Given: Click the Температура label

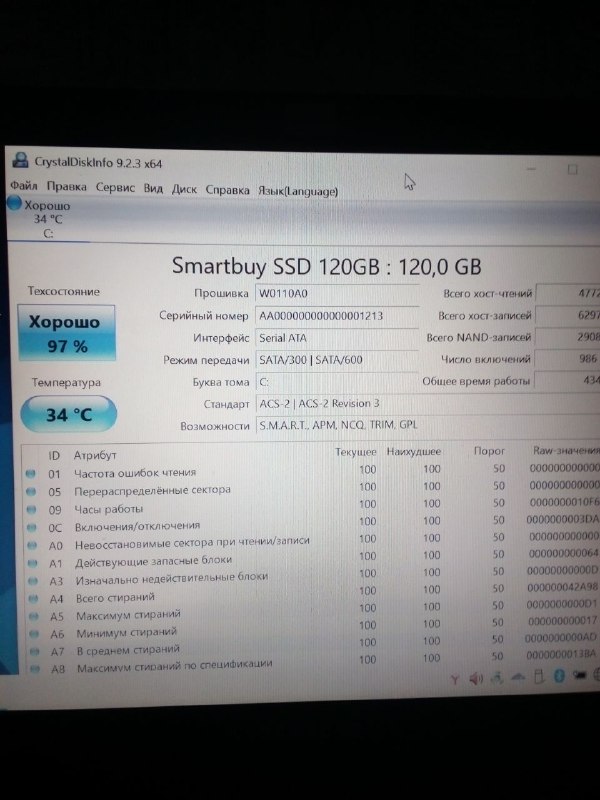Looking at the screenshot, I should coord(66,383).
